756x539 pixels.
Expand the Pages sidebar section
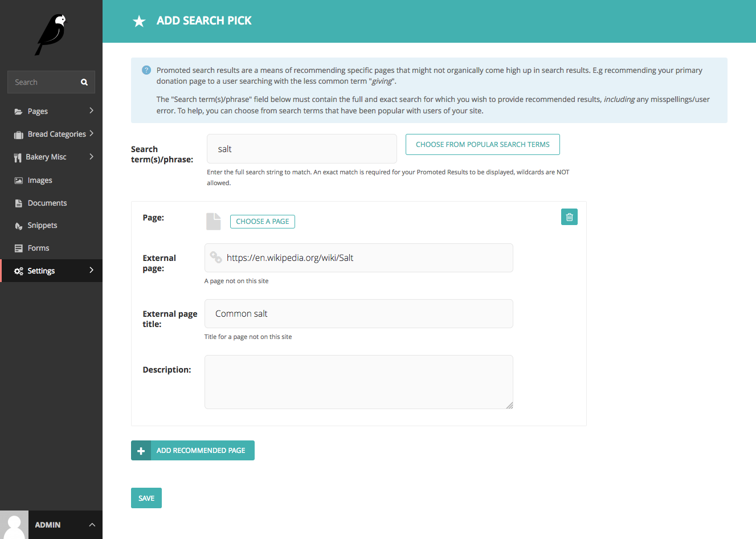pyautogui.click(x=93, y=111)
